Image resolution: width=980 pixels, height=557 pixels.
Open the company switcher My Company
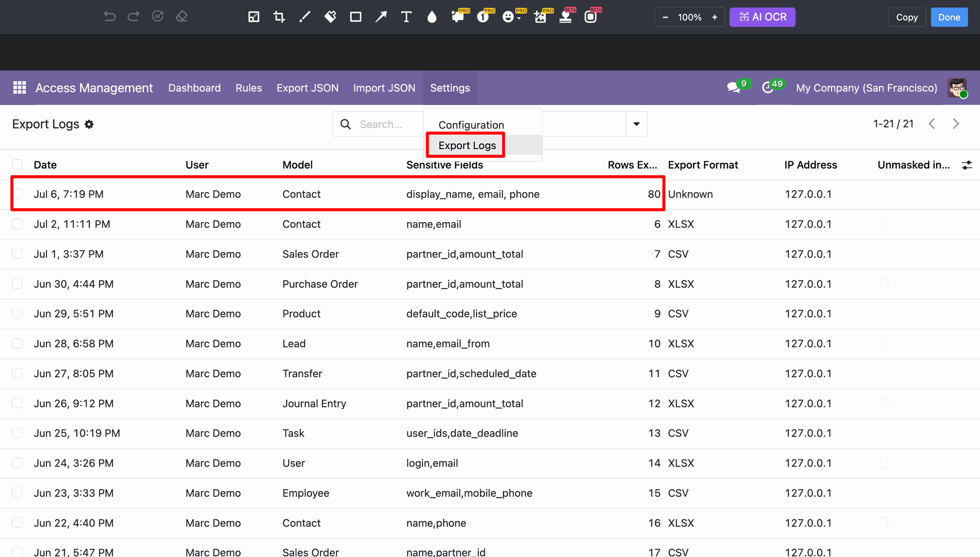tap(866, 88)
